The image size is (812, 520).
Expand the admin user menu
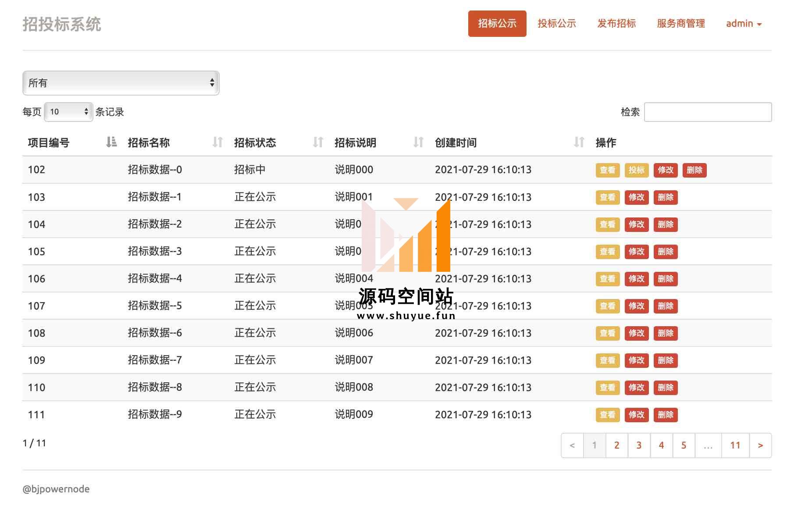click(x=744, y=24)
